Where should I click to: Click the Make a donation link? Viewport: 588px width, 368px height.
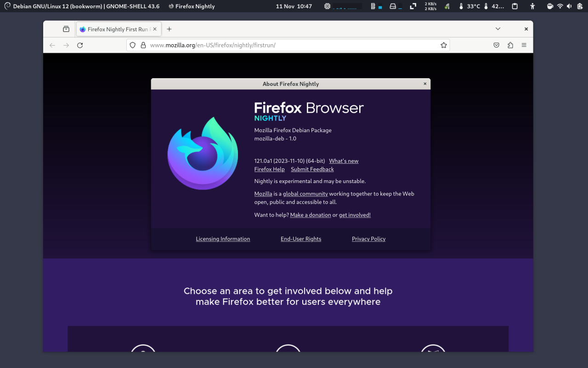[311, 215]
